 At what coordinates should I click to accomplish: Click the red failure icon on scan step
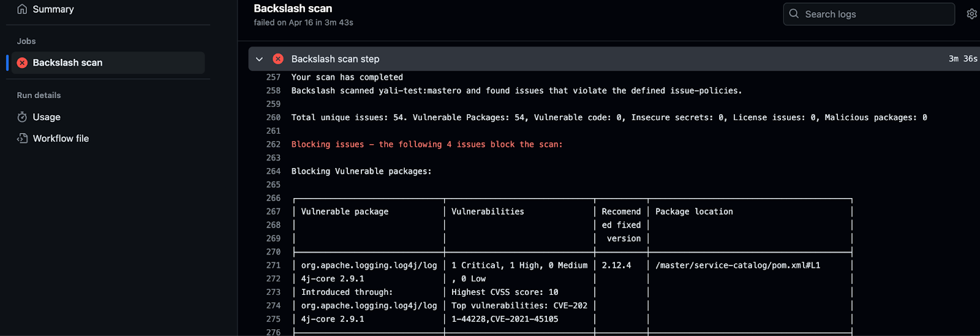click(278, 59)
